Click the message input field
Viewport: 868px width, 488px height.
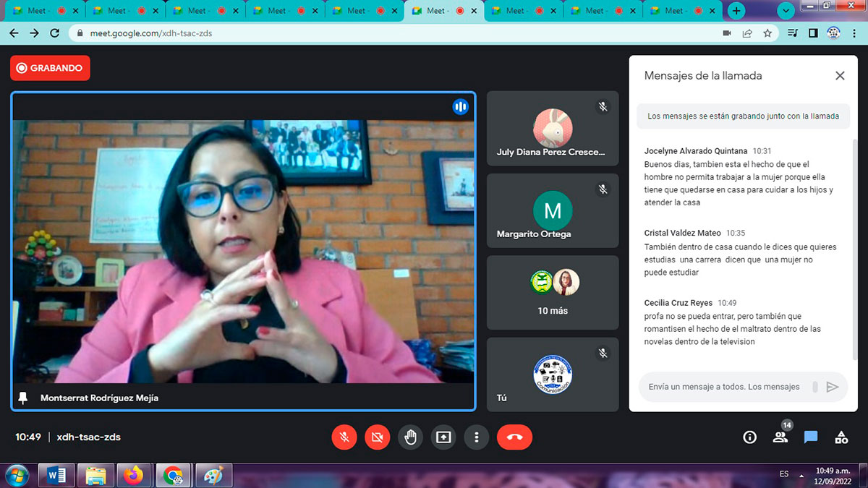coord(724,387)
